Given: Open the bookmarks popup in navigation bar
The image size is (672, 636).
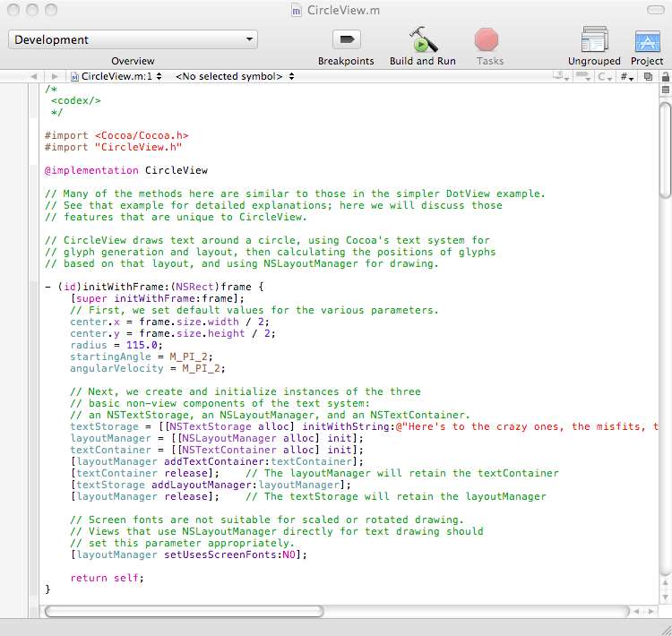Looking at the screenshot, I should coord(563,77).
